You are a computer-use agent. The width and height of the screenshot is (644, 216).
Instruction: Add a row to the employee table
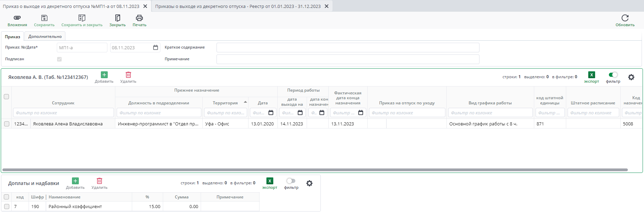point(104,75)
